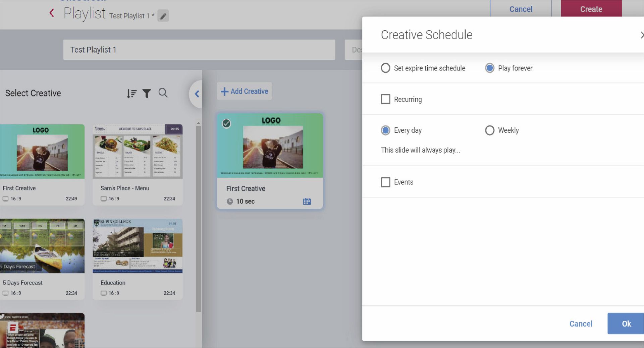Click the red Create button

point(591,9)
